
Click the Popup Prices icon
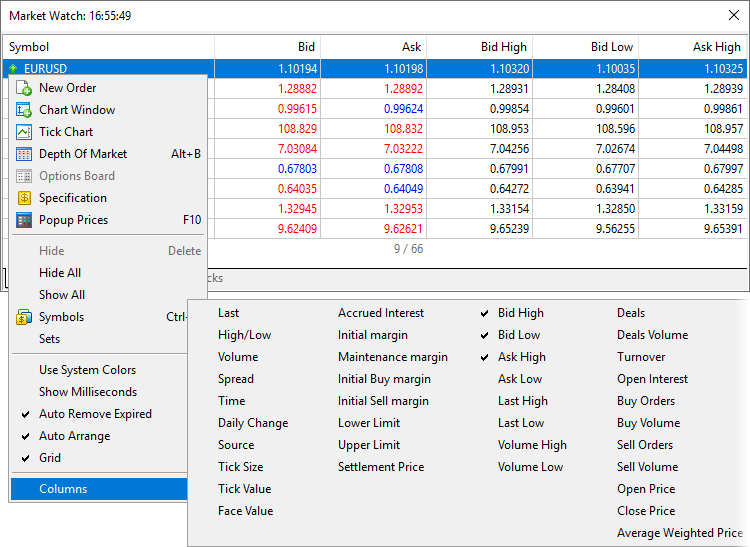[24, 220]
